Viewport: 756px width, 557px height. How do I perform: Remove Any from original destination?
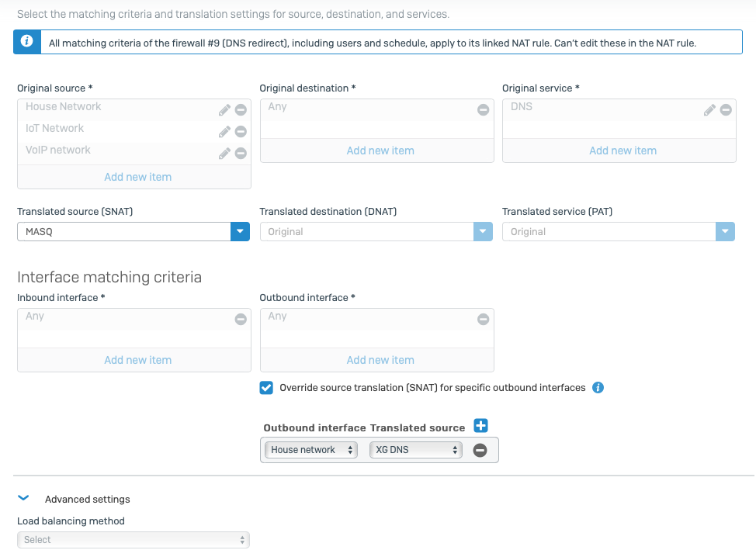point(483,110)
